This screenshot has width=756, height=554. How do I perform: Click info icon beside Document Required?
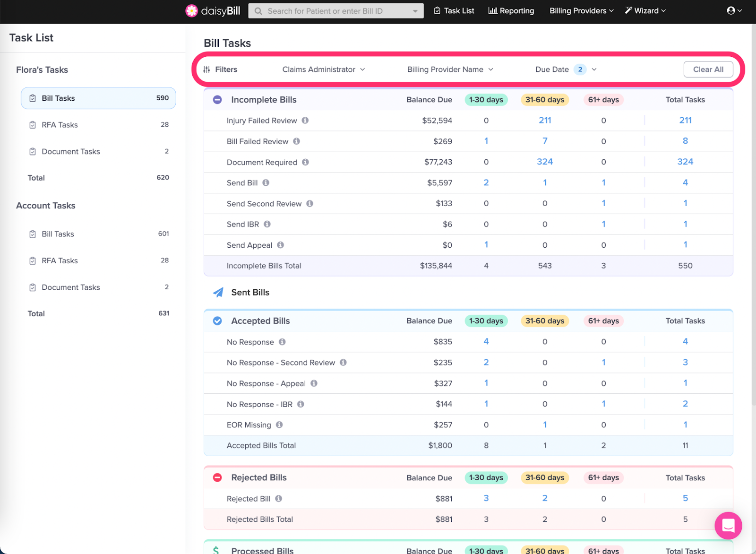pos(306,162)
